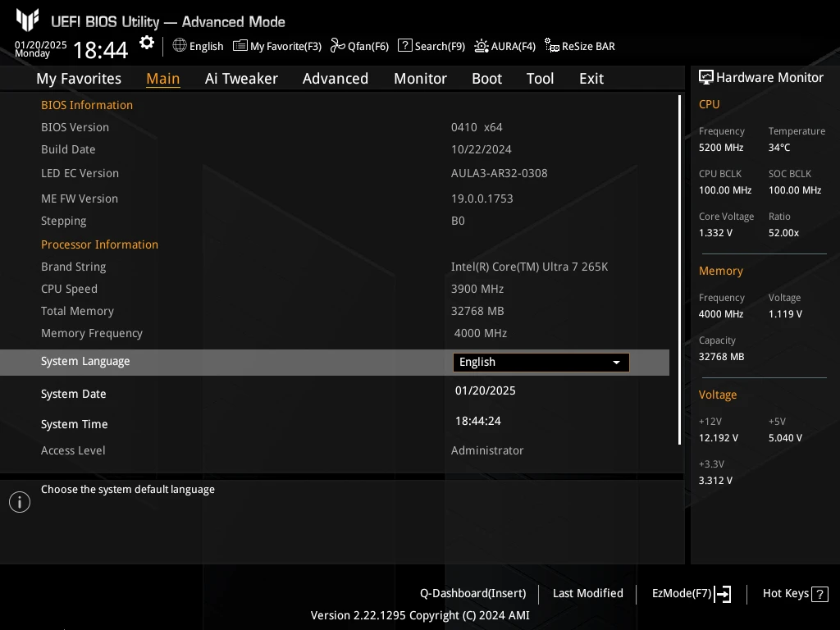
Task: Go to the Advanced tab
Action: pyautogui.click(x=336, y=78)
